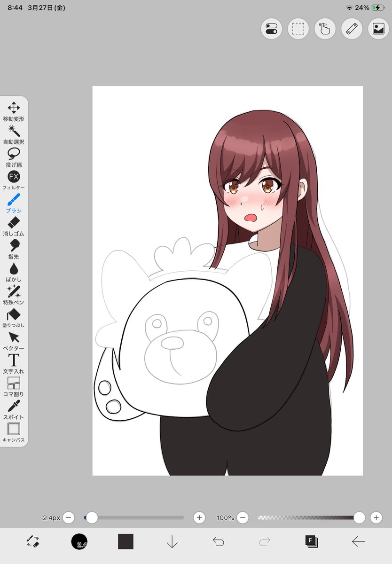The width and height of the screenshot is (392, 564).
Task: Select the Bucket fill (塗りつぶし) tool
Action: pos(14,318)
